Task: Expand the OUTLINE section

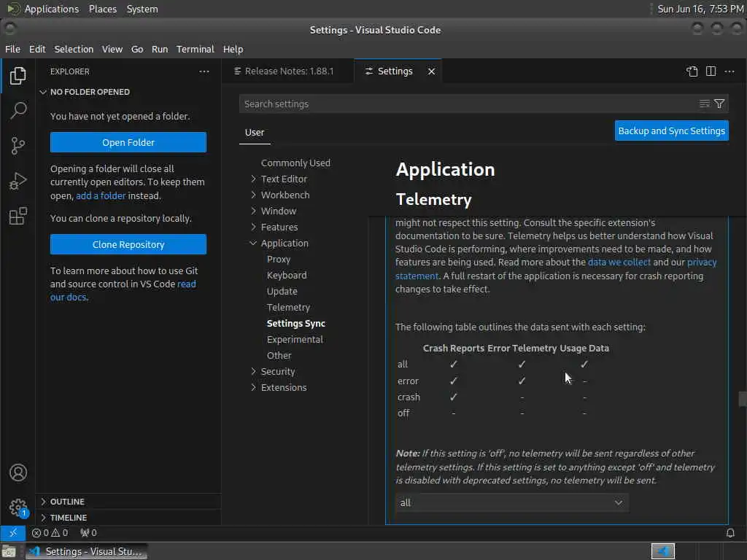Action: click(67, 502)
